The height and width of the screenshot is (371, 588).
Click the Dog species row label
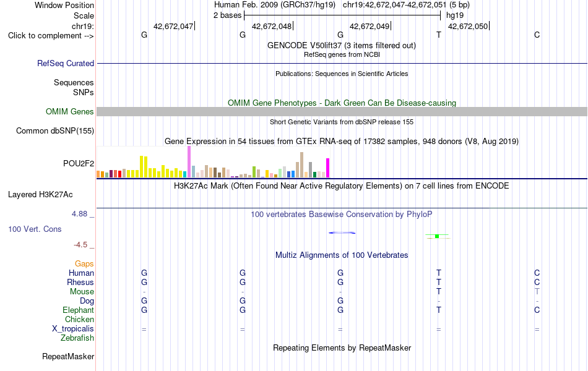tap(87, 301)
